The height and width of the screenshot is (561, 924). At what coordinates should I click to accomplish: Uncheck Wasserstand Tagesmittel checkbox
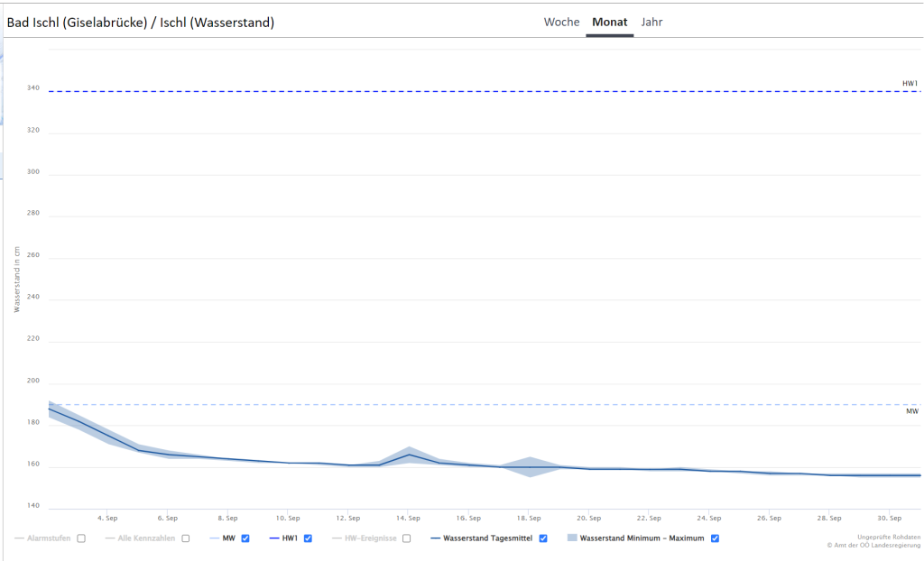(543, 538)
